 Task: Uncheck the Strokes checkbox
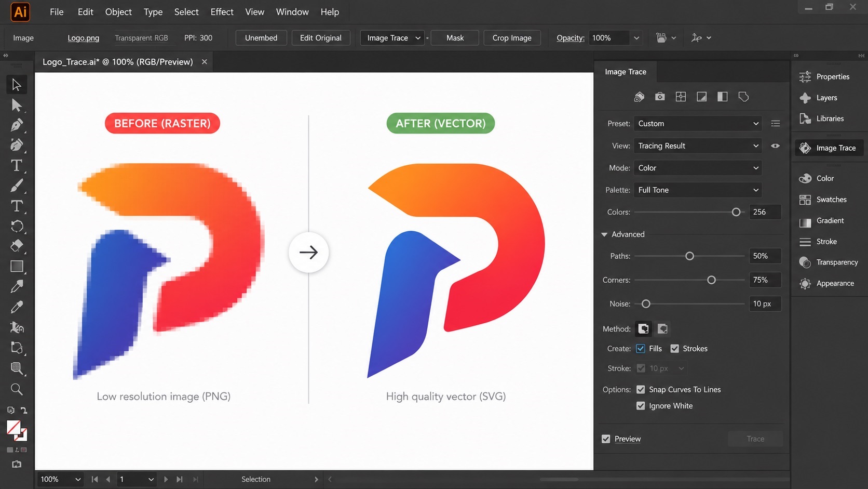(674, 349)
